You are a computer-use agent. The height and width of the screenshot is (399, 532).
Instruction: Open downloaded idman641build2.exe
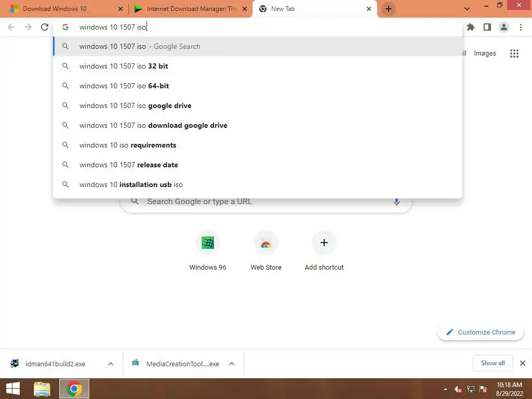click(54, 364)
